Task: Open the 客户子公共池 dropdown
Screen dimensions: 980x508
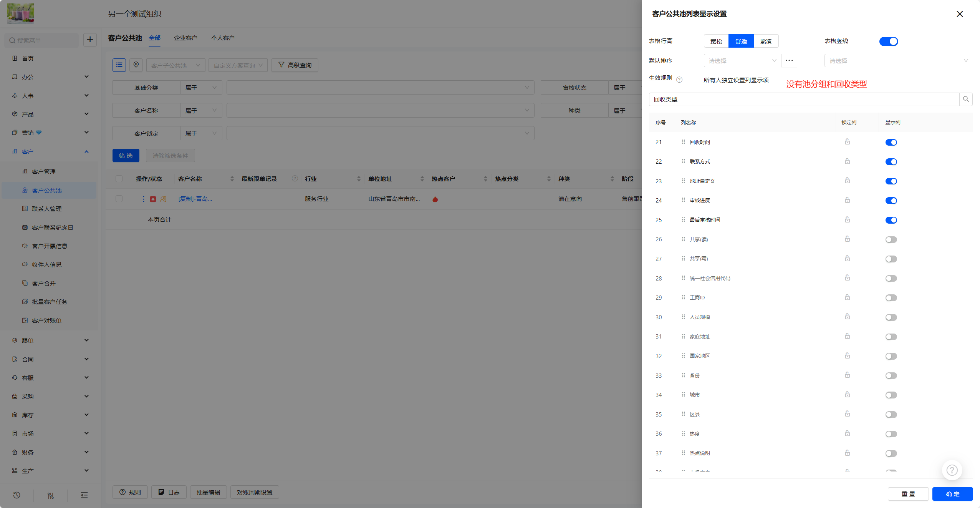Action: pos(175,65)
